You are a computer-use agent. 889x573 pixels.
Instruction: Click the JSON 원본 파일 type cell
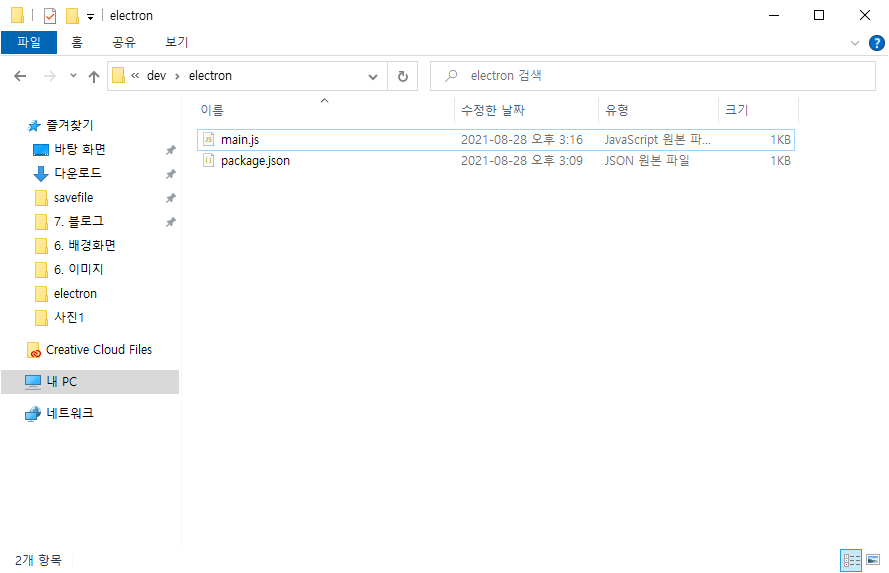(x=647, y=161)
